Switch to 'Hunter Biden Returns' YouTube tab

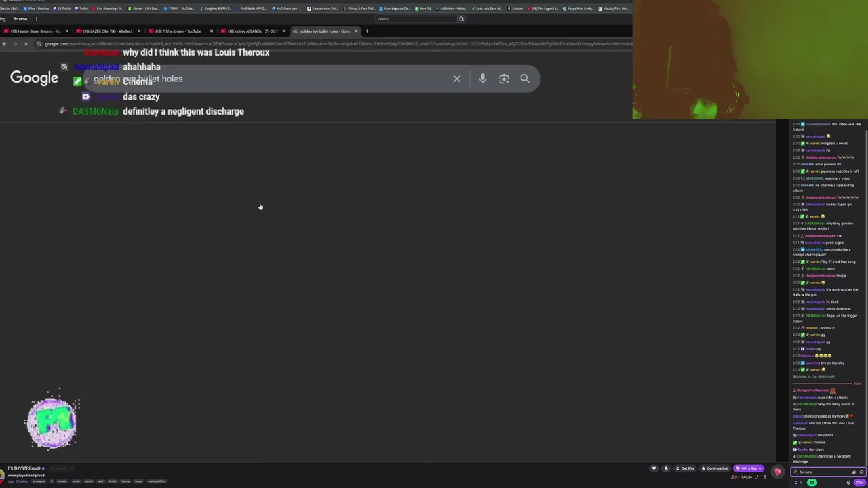pyautogui.click(x=36, y=31)
